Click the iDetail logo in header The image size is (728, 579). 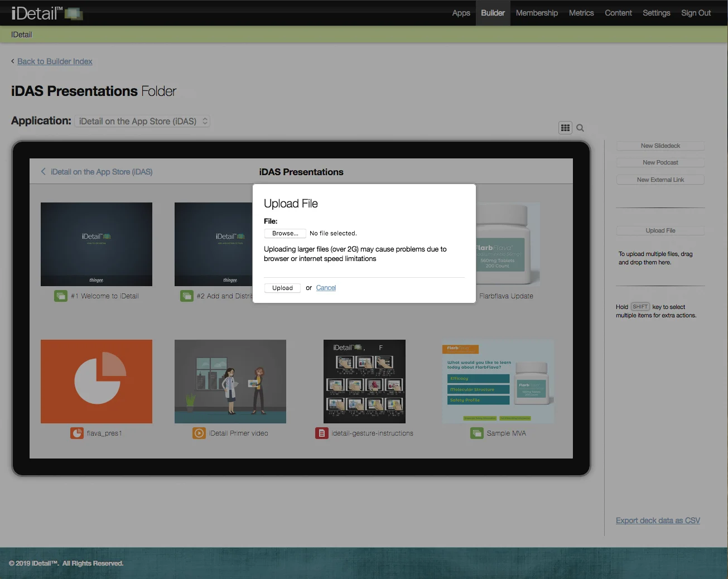click(x=47, y=13)
